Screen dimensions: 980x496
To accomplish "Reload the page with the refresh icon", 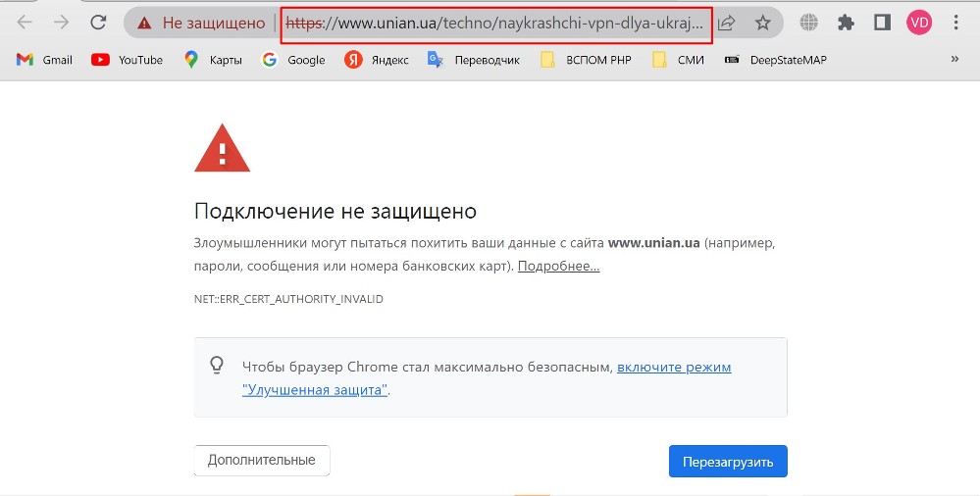I will coord(98,24).
